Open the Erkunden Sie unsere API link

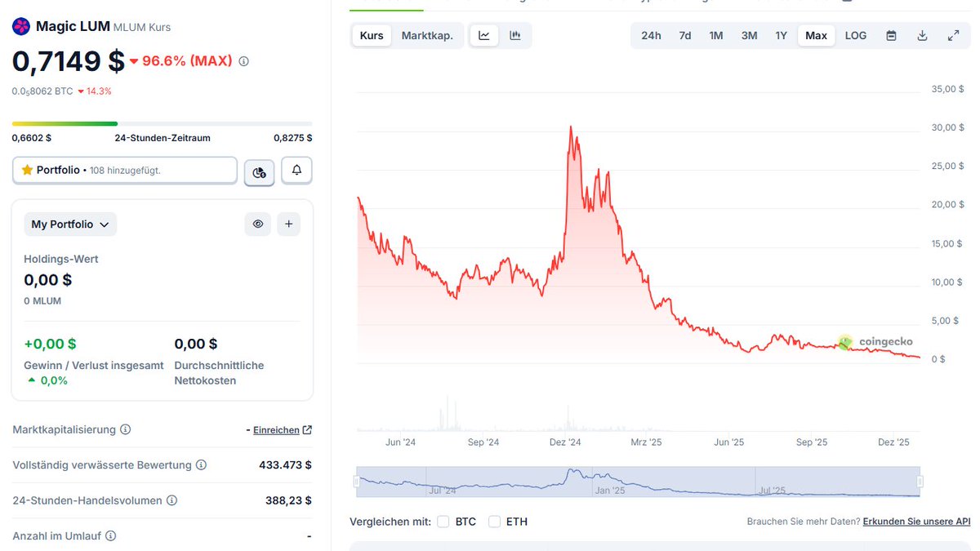916,522
